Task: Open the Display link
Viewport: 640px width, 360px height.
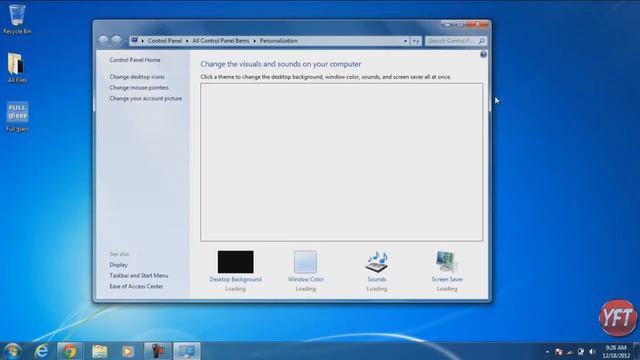Action: click(x=118, y=265)
